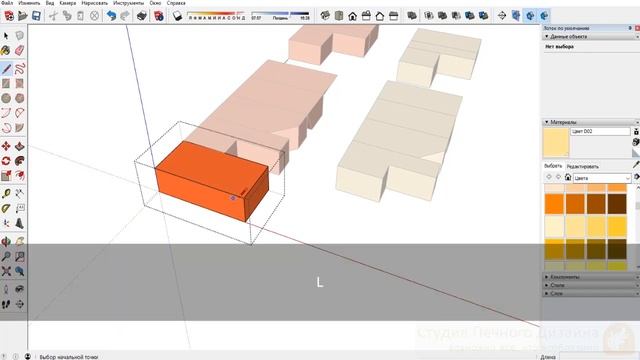Select the Section Plane tool

click(502, 16)
